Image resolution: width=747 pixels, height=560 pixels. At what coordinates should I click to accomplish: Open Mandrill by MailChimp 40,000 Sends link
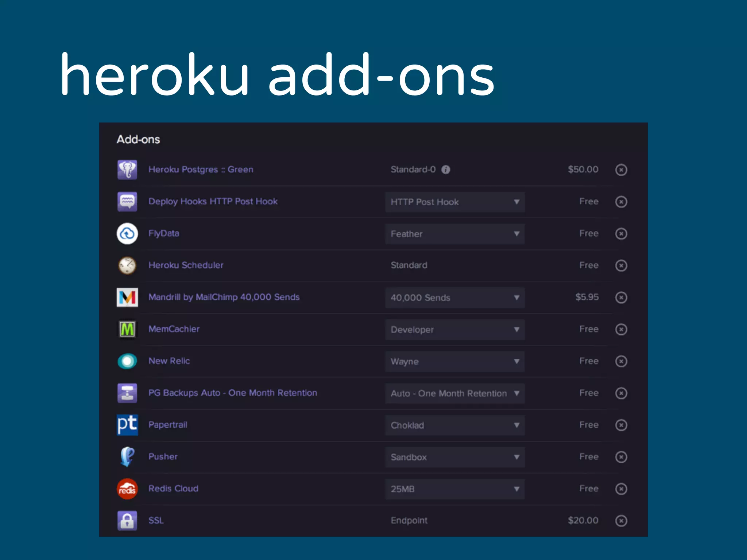224,297
